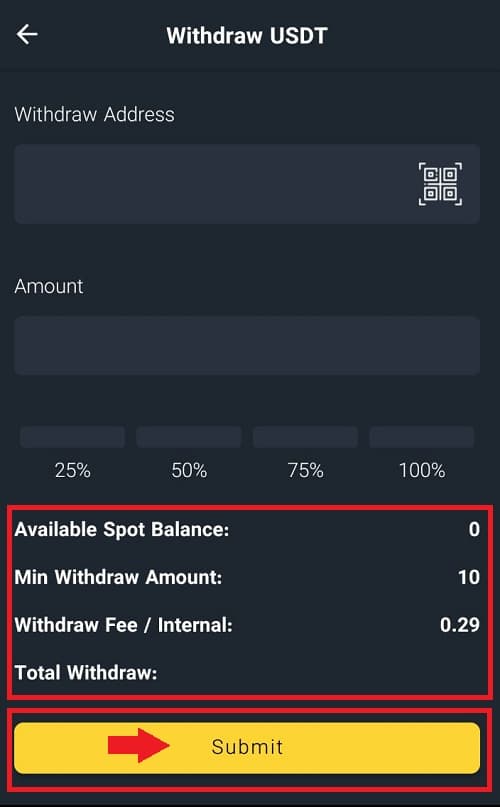The image size is (500, 807).
Task: Go back using the left arrow icon
Action: click(27, 34)
